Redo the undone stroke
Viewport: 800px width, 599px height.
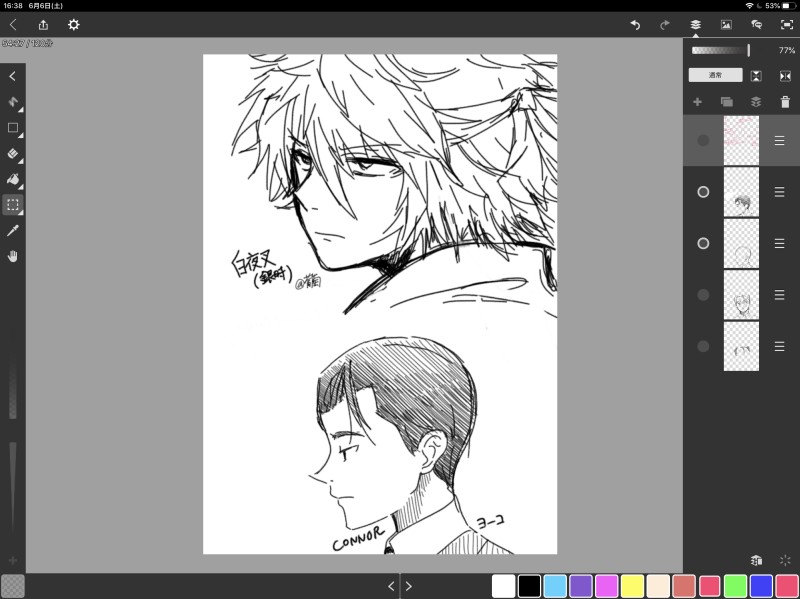(665, 24)
